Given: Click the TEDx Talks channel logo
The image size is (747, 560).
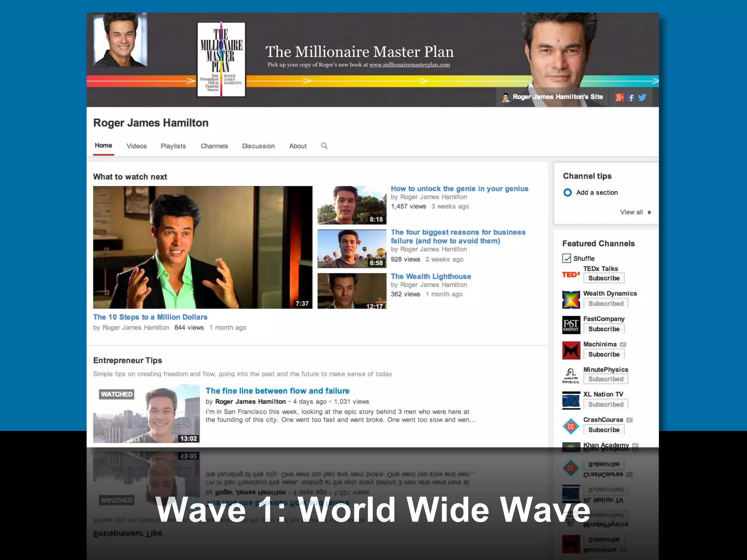Looking at the screenshot, I should [571, 275].
